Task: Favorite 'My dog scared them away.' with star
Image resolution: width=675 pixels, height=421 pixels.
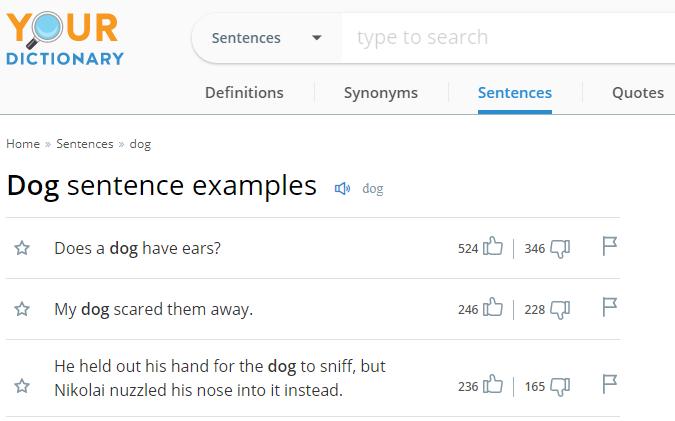Action: [22, 310]
